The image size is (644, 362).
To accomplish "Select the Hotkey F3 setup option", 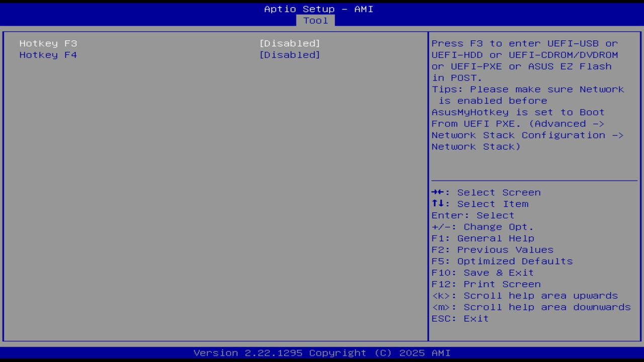I will (48, 43).
